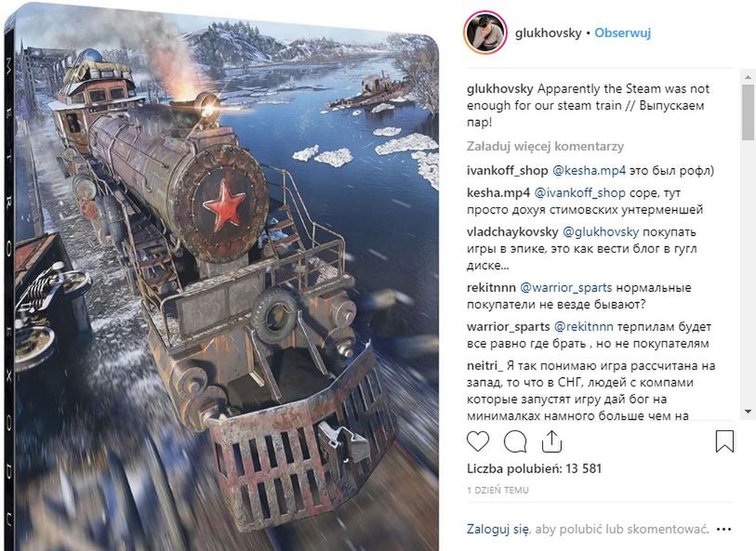
Task: Click the scrollbar up arrow
Action: click(748, 77)
